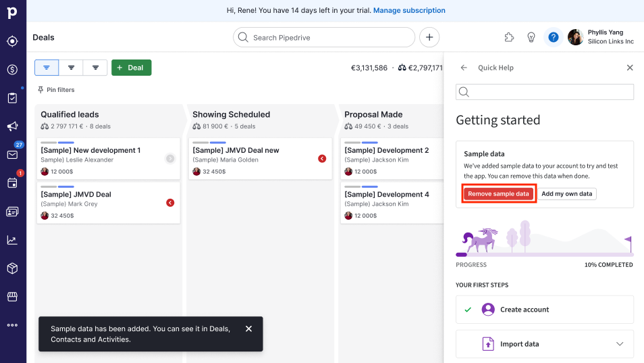Click Pin filters label
Image resolution: width=644 pixels, height=363 pixels.
[x=60, y=90]
